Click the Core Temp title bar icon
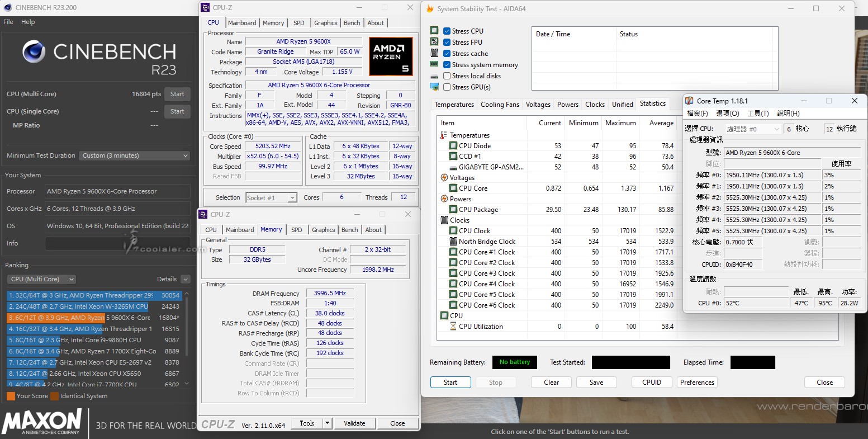The width and height of the screenshot is (868, 439). click(689, 101)
